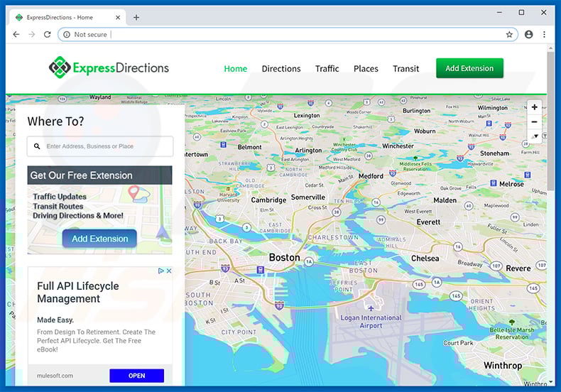Open the Traffic nav item

coord(327,69)
